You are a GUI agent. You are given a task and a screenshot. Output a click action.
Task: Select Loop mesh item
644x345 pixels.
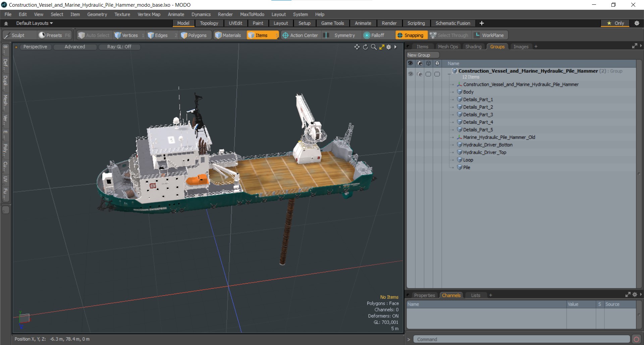pyautogui.click(x=468, y=160)
